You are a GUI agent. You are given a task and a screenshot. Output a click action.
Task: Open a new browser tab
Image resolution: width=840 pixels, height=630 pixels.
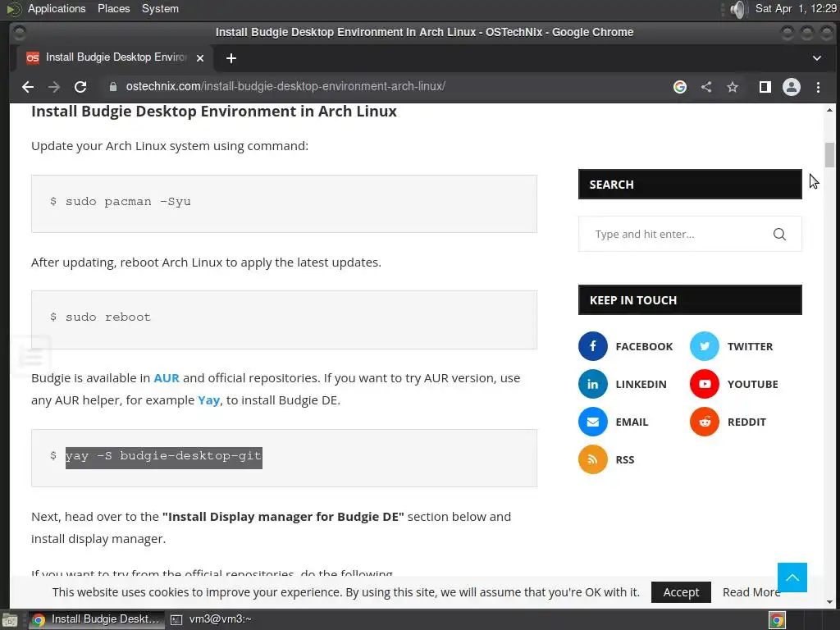coord(231,58)
